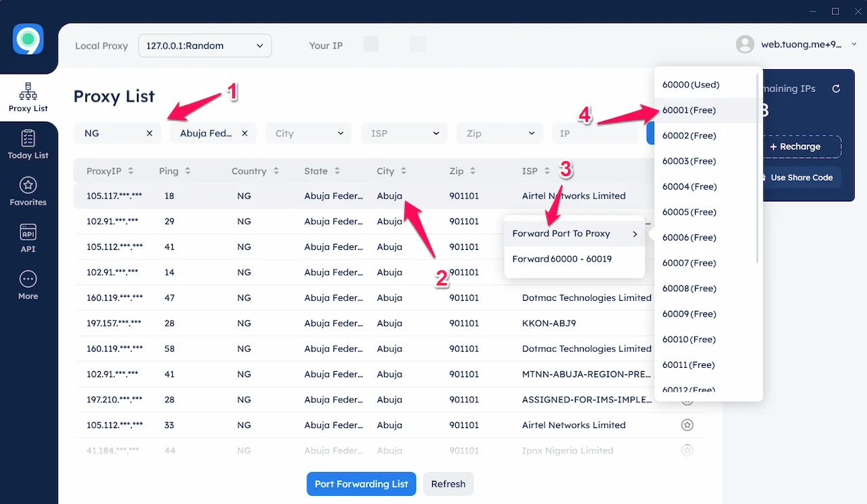Select port 60003 (Free)
Image resolution: width=867 pixels, height=504 pixels.
[704, 161]
